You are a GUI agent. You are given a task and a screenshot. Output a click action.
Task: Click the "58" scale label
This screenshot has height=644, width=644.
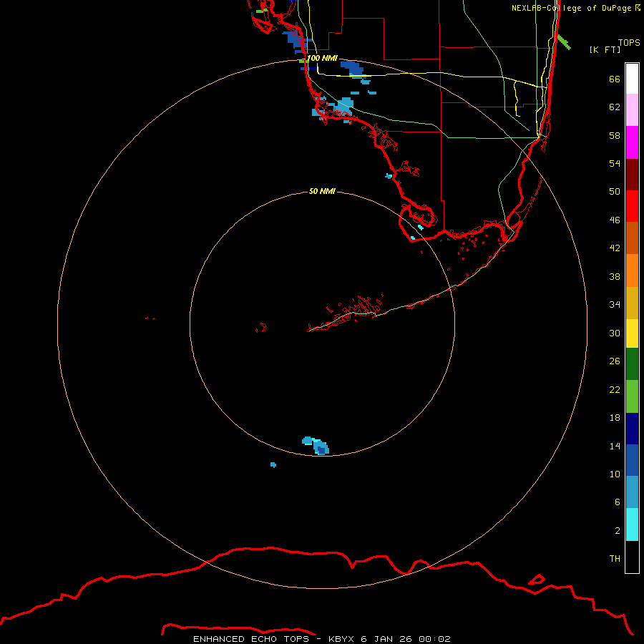click(615, 135)
